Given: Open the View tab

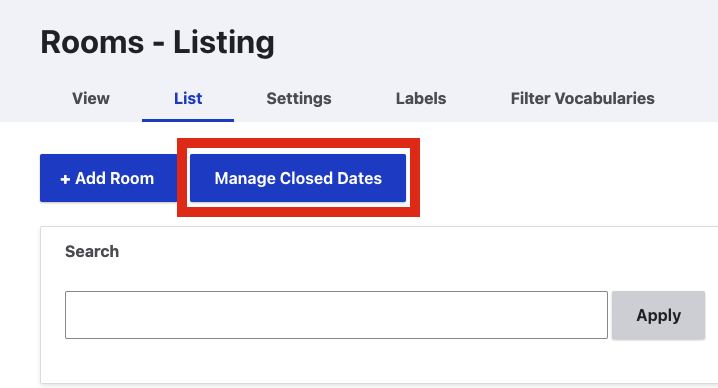Looking at the screenshot, I should (91, 98).
